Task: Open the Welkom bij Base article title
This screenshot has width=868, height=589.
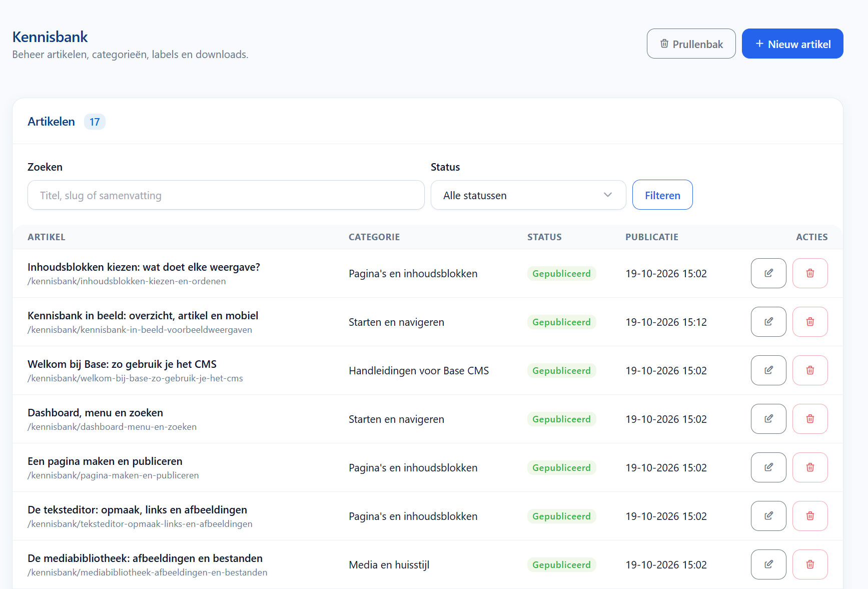Action: [122, 364]
